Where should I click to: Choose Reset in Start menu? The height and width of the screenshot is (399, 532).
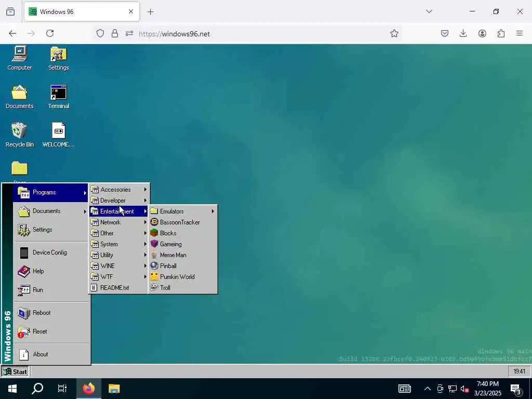[51, 331]
